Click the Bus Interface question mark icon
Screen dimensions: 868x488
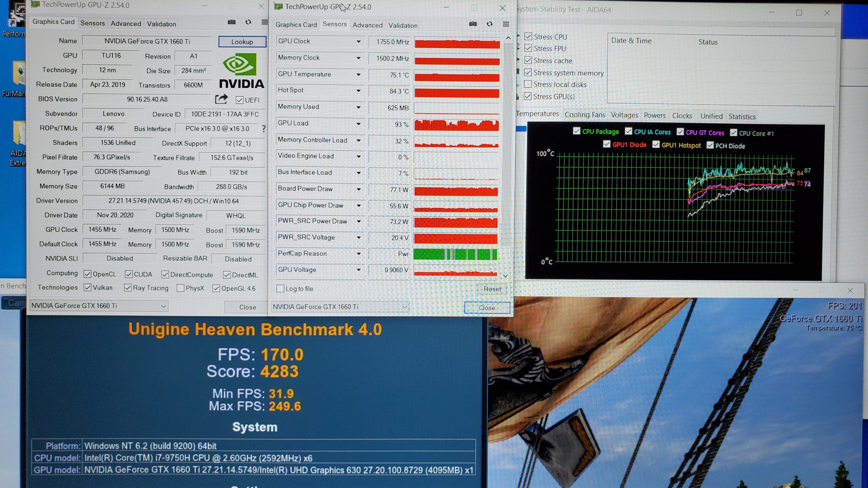point(264,128)
